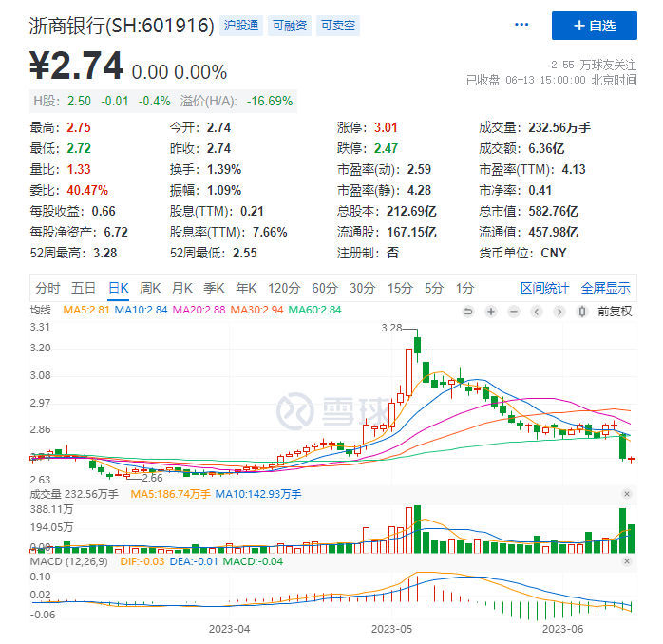Open the 前复权 adjustment dropdown
This screenshot has width=663, height=644.
pyautogui.click(x=615, y=312)
